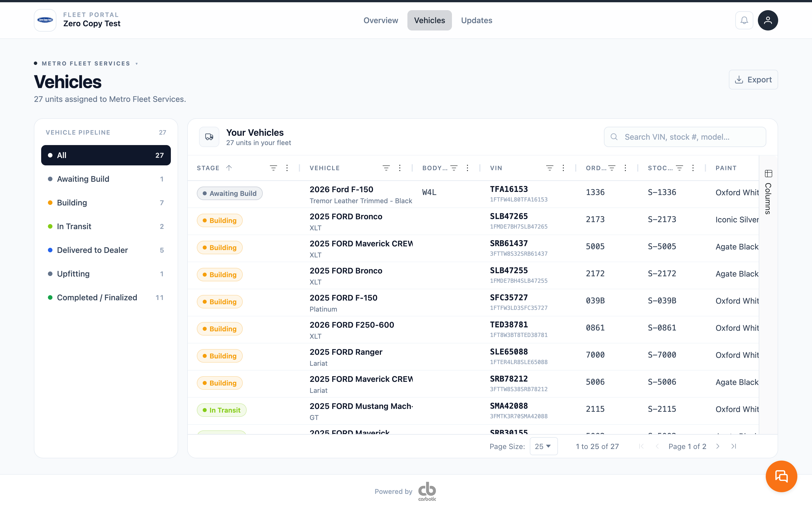The height and width of the screenshot is (508, 812).
Task: Filter pipeline by Awaiting Build
Action: tap(106, 179)
